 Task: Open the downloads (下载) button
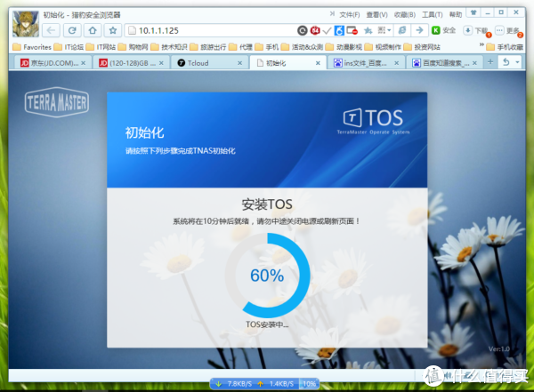pos(476,31)
